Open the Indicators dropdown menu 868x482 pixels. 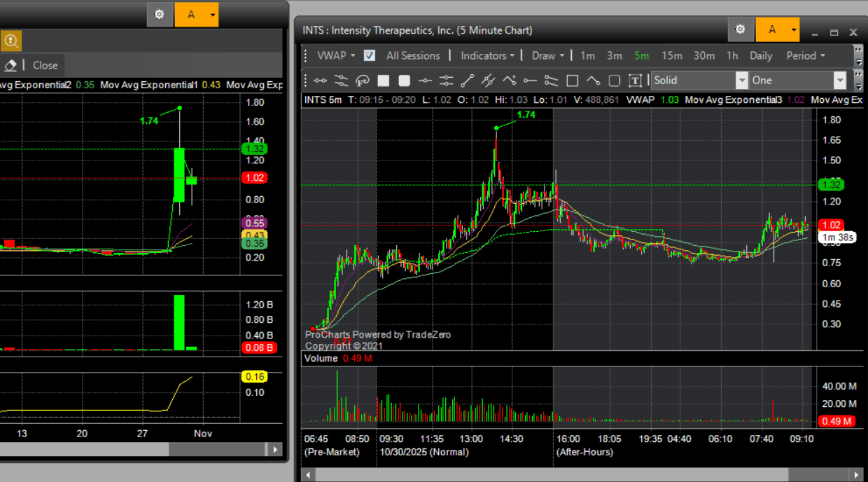tap(487, 55)
